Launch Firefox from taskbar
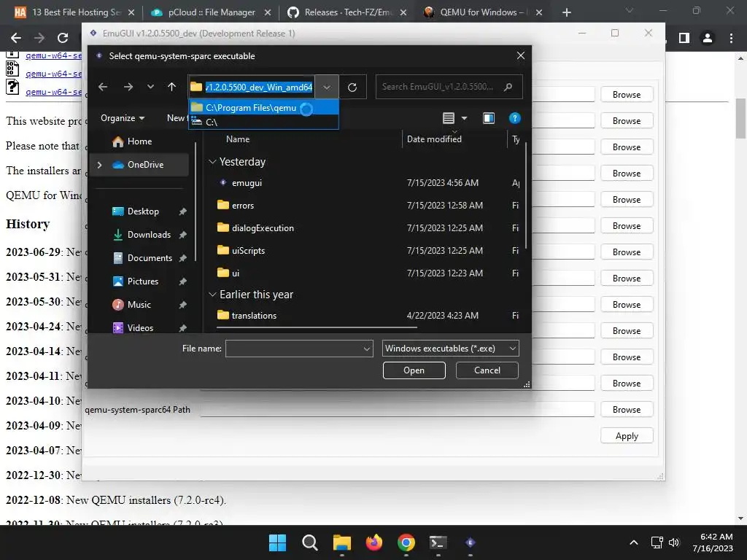This screenshot has width=747, height=560. (374, 542)
